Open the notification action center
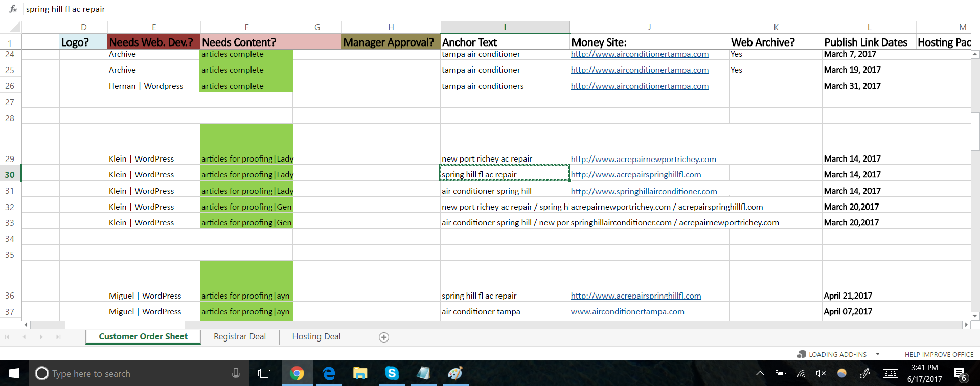The height and width of the screenshot is (386, 980). click(x=960, y=374)
